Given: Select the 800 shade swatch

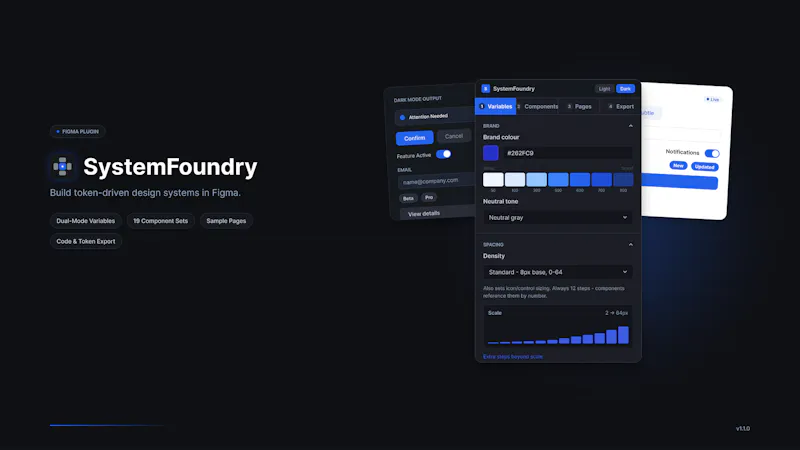Looking at the screenshot, I should (x=623, y=180).
